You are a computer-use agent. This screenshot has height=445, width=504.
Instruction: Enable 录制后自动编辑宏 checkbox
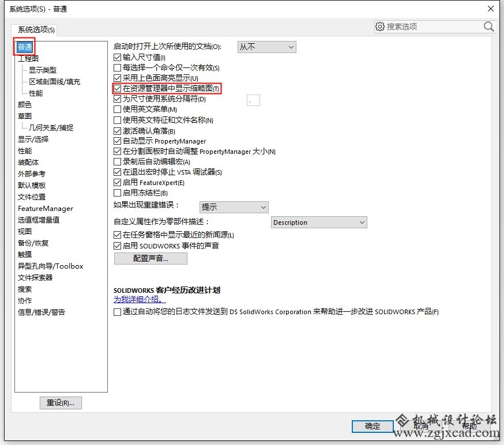(117, 161)
